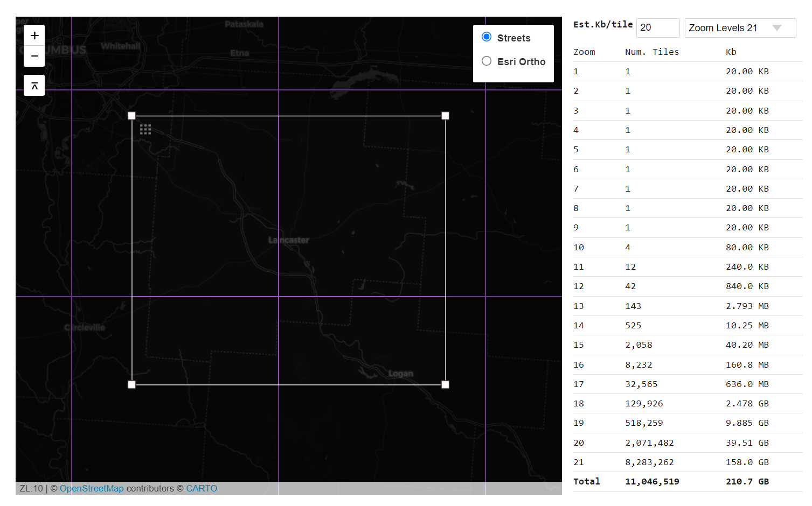This screenshot has width=812, height=506.
Task: Open the CARTO attribution link
Action: coord(202,488)
